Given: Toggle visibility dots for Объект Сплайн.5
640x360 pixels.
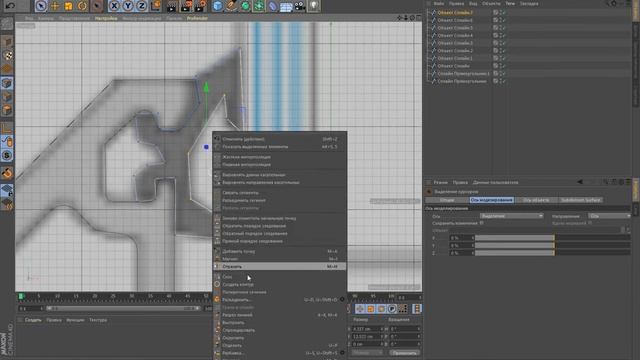Looking at the screenshot, I should pos(500,28).
